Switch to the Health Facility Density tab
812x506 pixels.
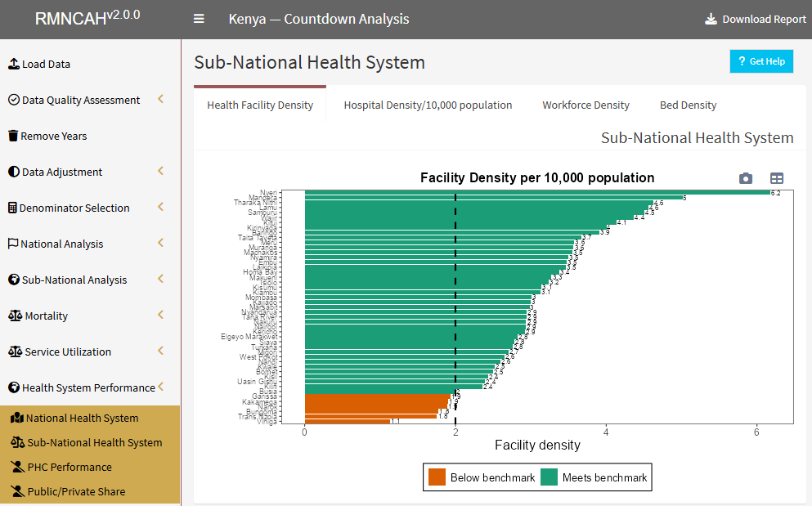(x=260, y=105)
